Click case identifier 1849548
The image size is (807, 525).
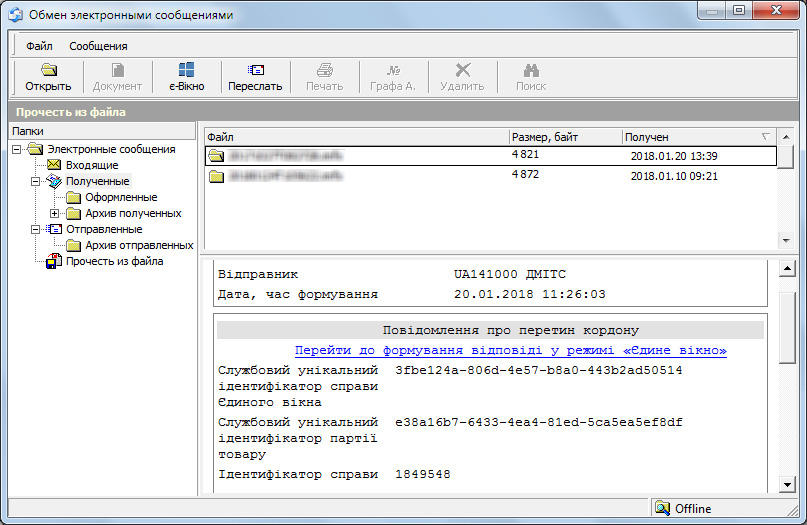pyautogui.click(x=423, y=474)
